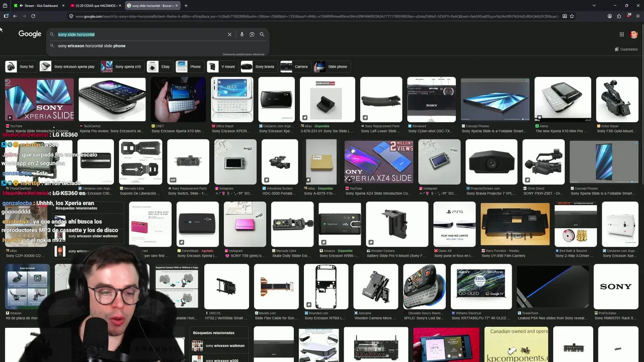Open related search sony ericsson walkman
This screenshot has height=362, width=644.
click(221, 346)
